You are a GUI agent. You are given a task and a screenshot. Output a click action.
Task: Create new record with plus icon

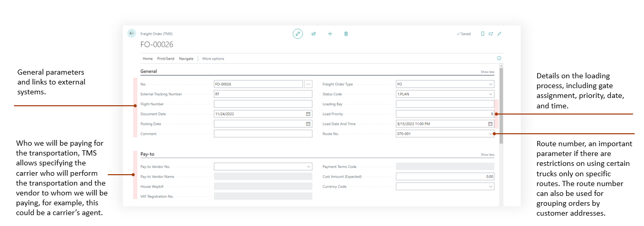point(330,34)
